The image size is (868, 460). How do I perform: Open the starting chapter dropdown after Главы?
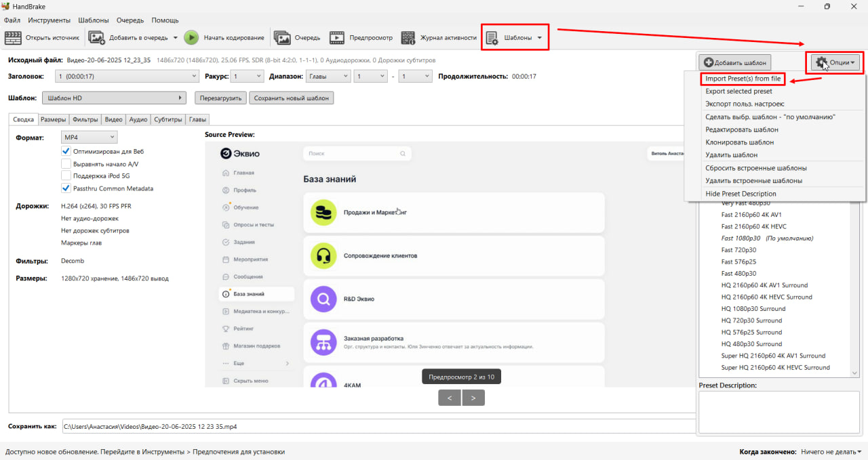pos(370,77)
